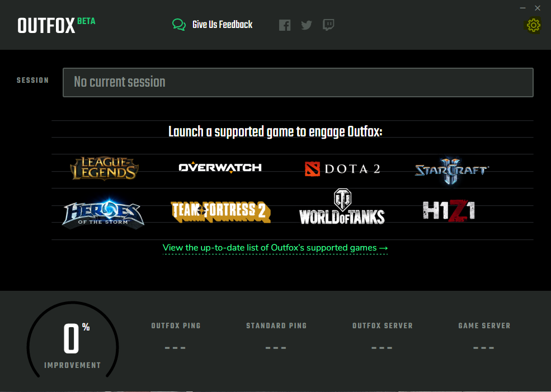Click the Launch a supported game heading
Image resolution: width=551 pixels, height=392 pixels.
pyautogui.click(x=275, y=132)
